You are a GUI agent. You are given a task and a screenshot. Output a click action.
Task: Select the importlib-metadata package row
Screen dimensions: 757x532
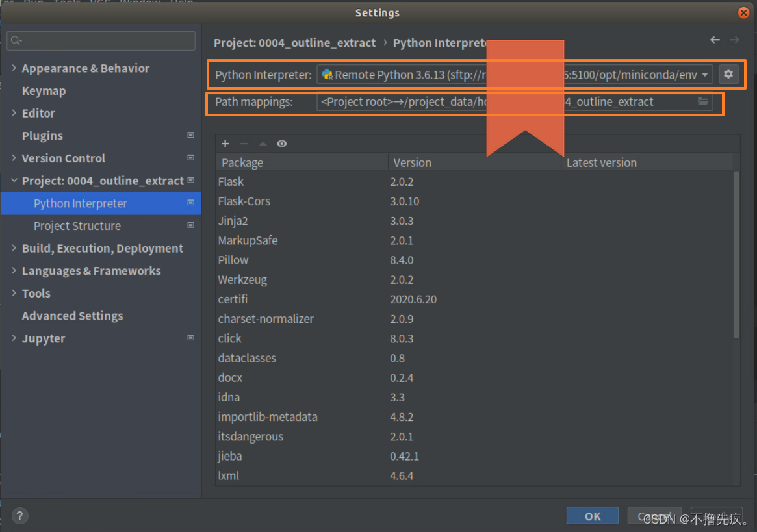pyautogui.click(x=474, y=416)
